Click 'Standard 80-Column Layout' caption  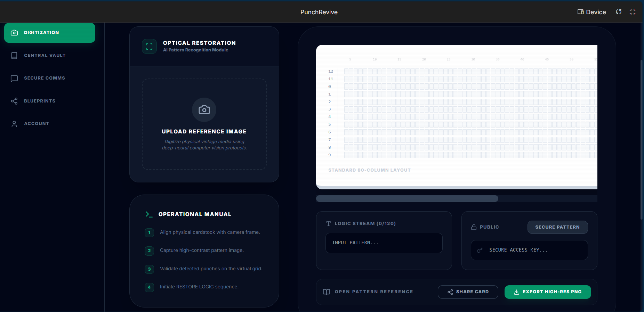pyautogui.click(x=369, y=170)
